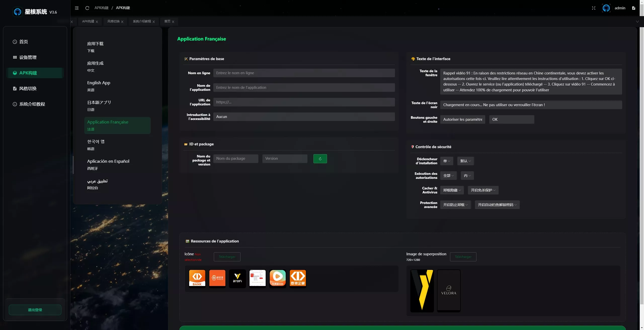Open the 内 dropdown
The image size is (644, 330).
coord(467,176)
